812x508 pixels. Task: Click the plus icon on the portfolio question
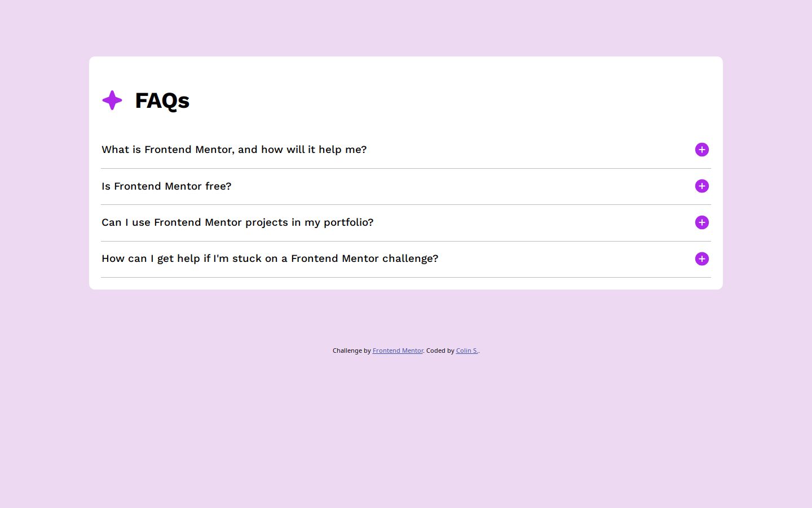[x=701, y=222]
